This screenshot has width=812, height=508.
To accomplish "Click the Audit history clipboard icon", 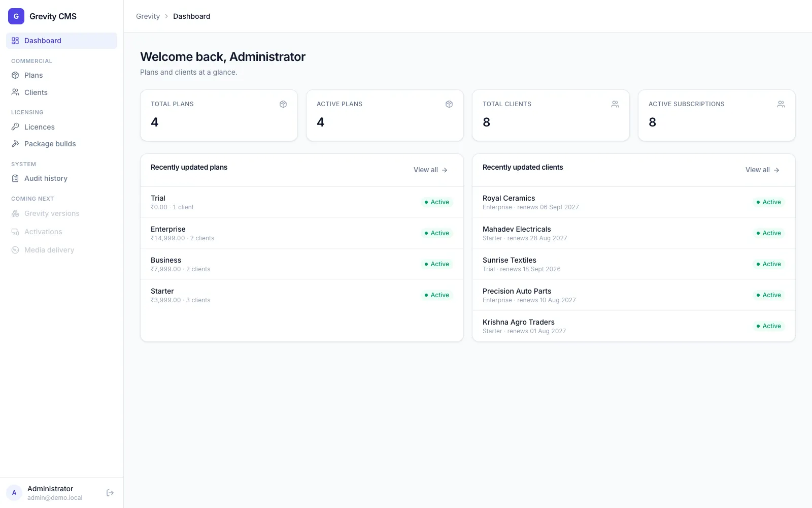I will click(15, 178).
